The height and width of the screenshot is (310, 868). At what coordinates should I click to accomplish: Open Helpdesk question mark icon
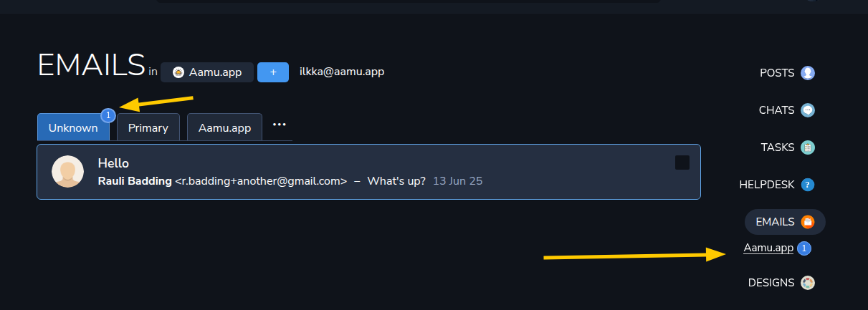808,185
